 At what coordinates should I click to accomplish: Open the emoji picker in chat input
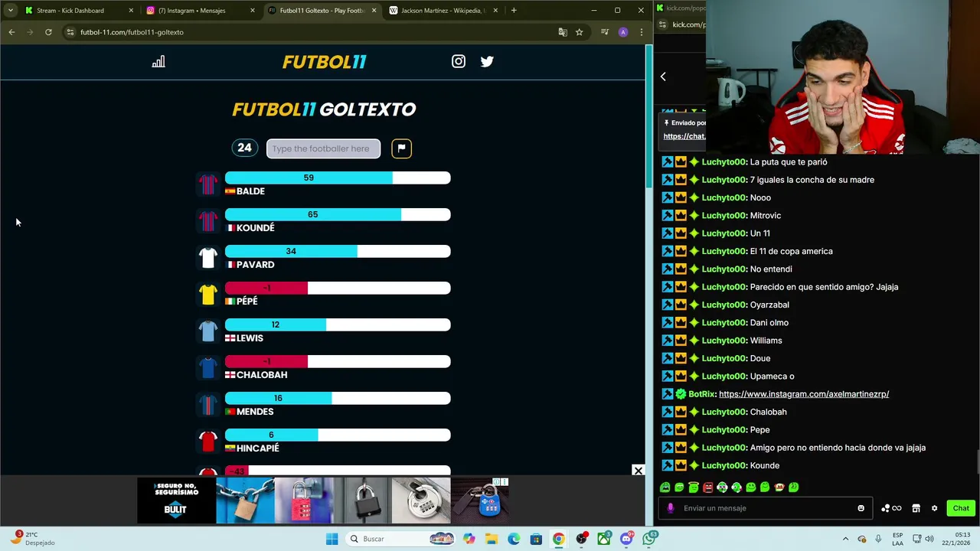[x=861, y=508]
